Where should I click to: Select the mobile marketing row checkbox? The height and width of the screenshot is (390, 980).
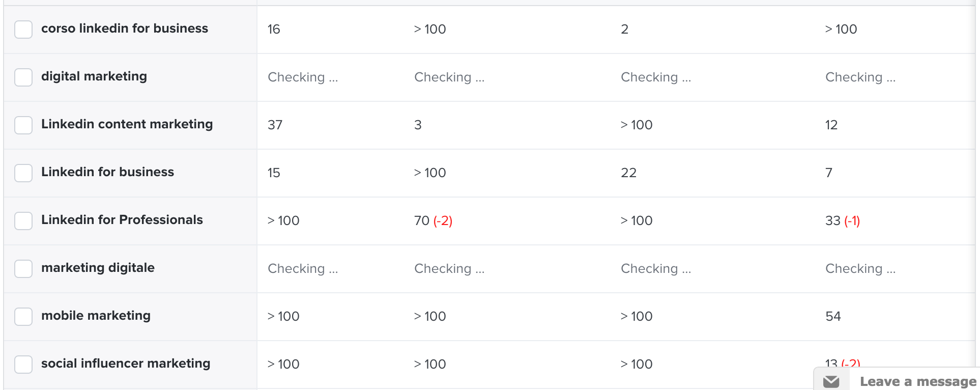tap(23, 317)
